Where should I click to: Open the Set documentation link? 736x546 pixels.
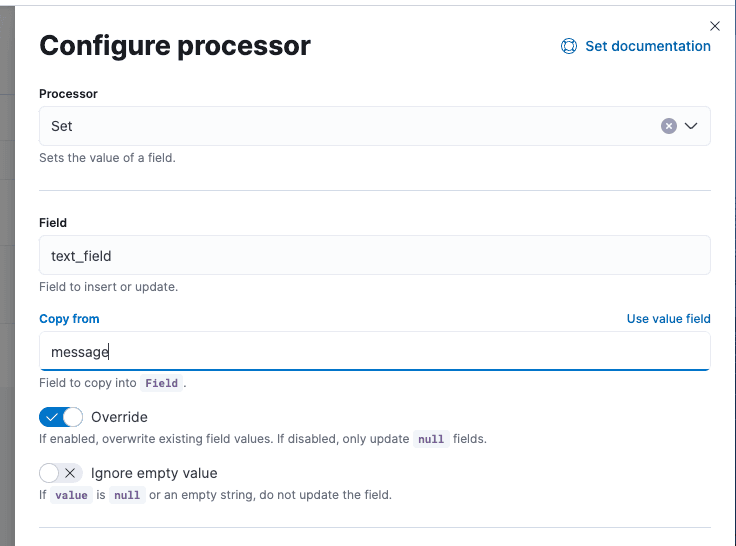pyautogui.click(x=647, y=46)
